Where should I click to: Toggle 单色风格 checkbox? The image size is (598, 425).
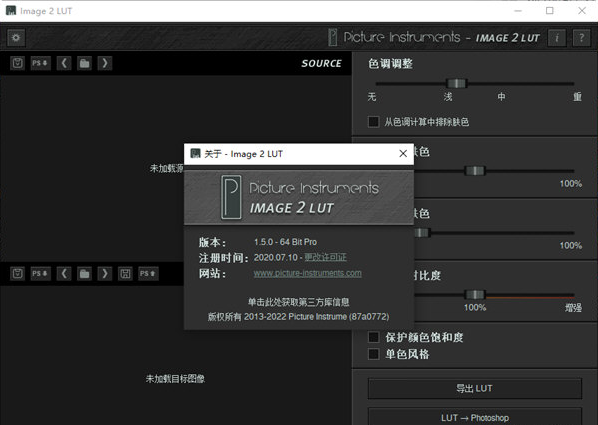click(x=373, y=354)
